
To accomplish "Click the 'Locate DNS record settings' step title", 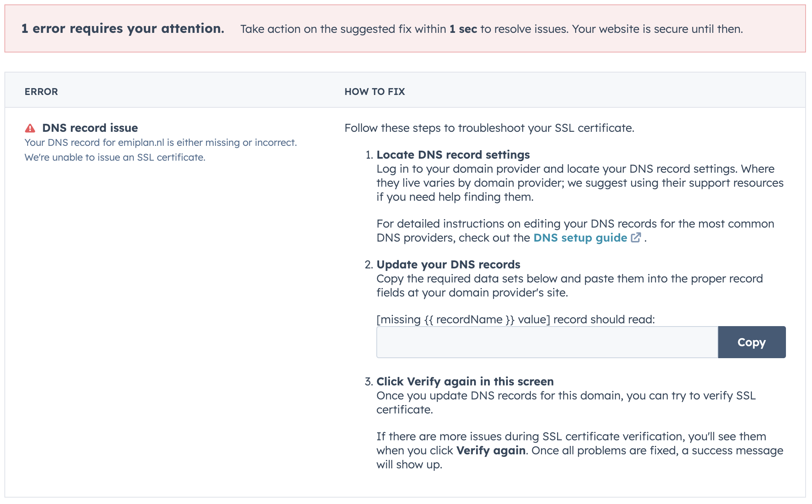I will tap(453, 155).
